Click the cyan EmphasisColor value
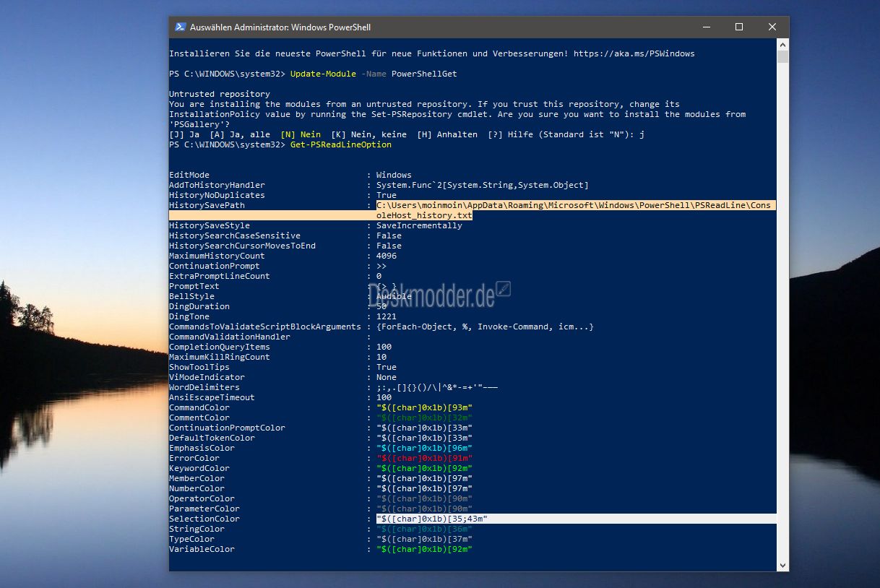 pos(424,448)
